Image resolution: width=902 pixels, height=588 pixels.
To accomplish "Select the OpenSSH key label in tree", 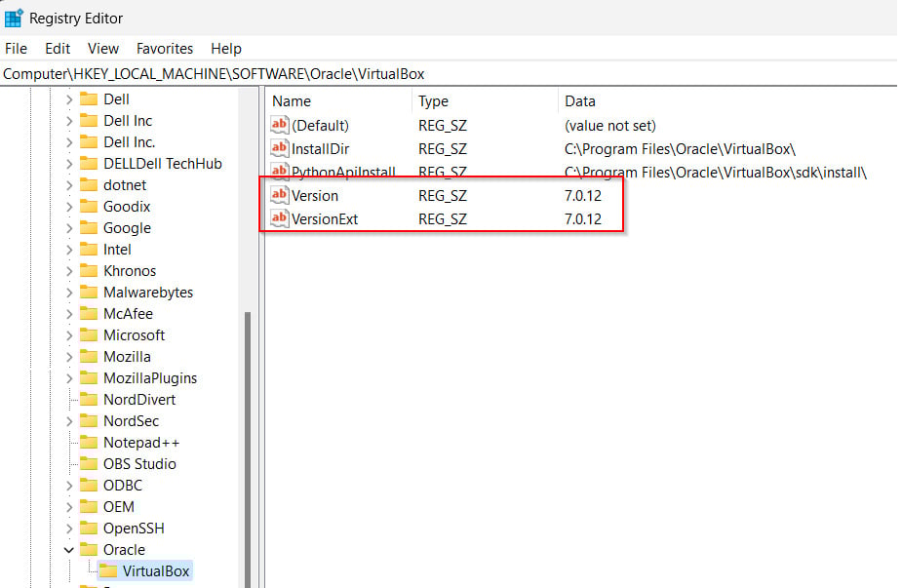I will pos(134,529).
